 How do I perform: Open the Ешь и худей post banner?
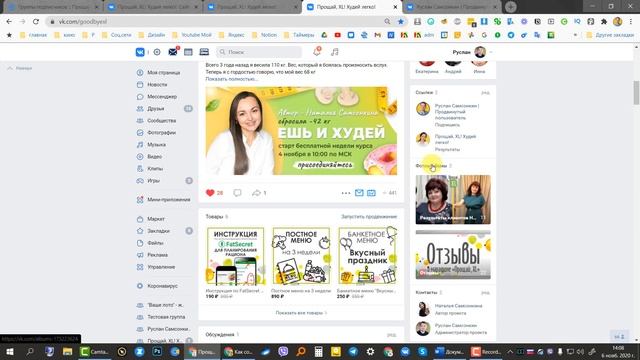pyautogui.click(x=301, y=131)
